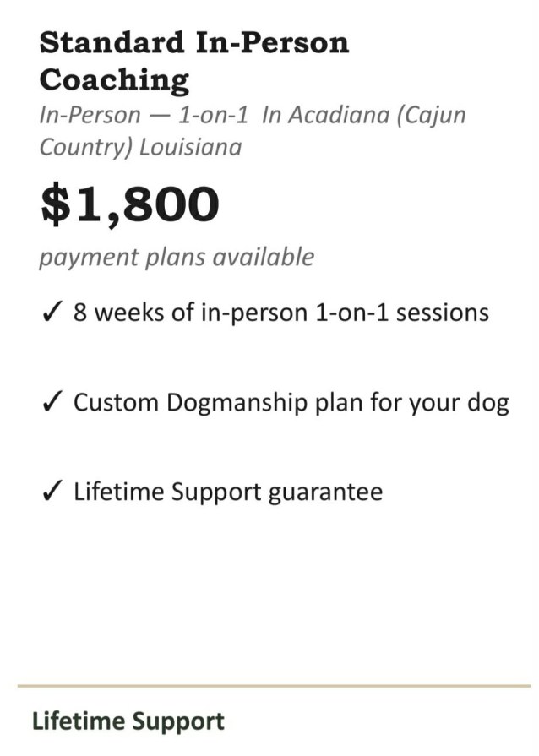This screenshot has width=539, height=756.
Task: Click the Custom Dogmanship plan feature text
Action: 291,403
